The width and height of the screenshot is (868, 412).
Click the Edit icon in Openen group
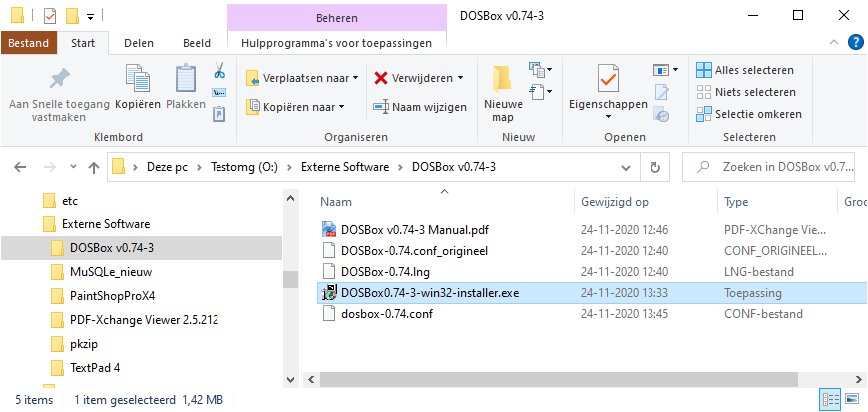tap(662, 92)
